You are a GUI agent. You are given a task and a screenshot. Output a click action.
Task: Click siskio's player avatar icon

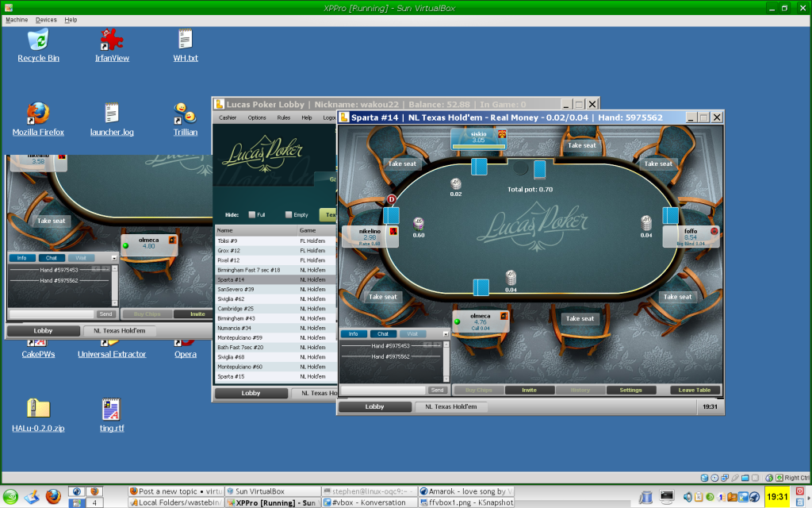(x=501, y=134)
